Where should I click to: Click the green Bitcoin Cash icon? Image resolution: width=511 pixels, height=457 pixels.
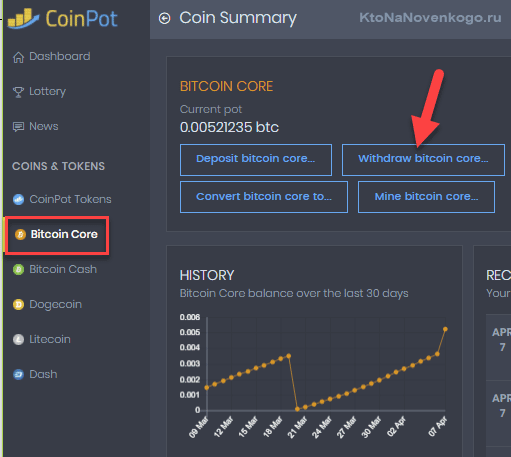[19, 269]
